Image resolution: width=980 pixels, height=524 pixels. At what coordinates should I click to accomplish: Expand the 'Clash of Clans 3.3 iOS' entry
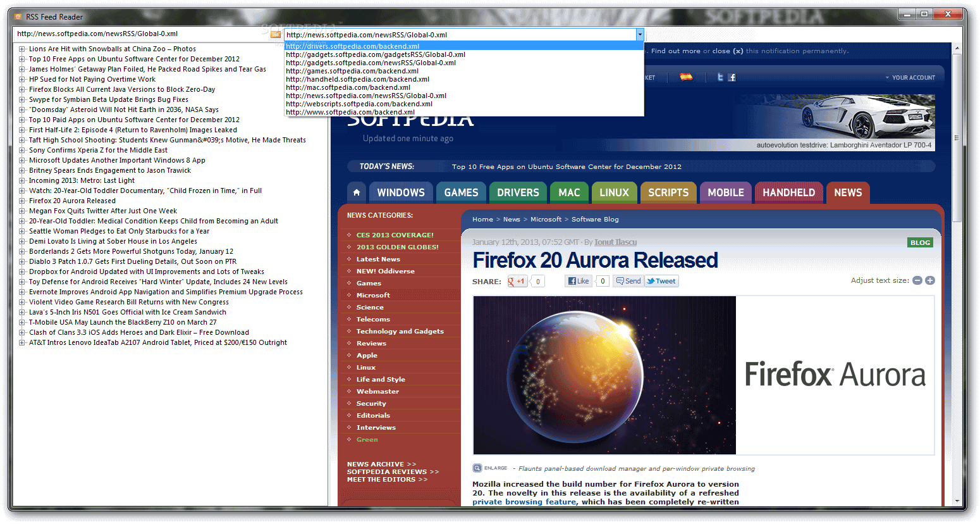tap(22, 332)
